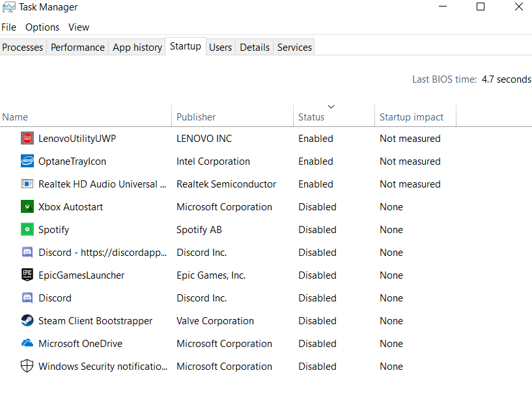Screen dimensions: 532x418
Task: Select the OptaneTrayIcon entry name
Action: (72, 161)
